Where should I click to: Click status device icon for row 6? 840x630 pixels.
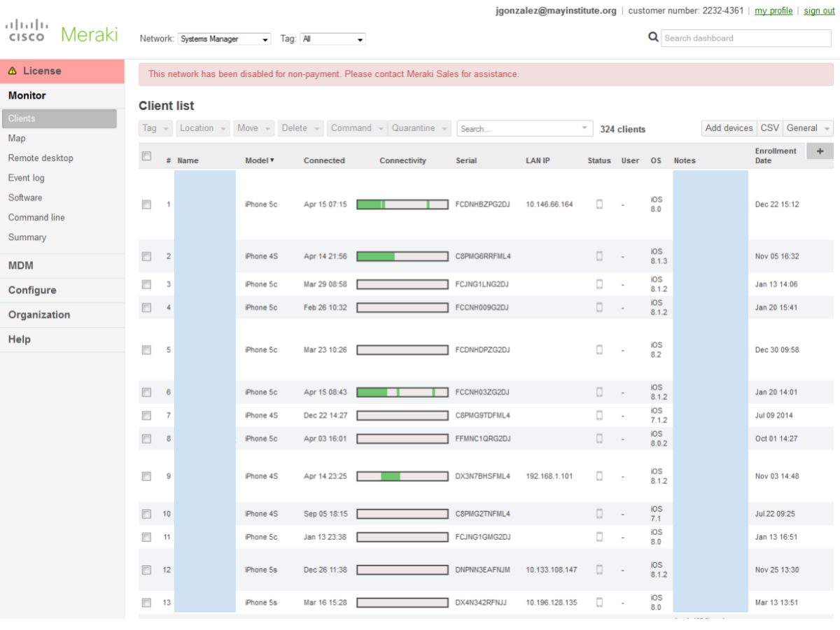coord(599,392)
